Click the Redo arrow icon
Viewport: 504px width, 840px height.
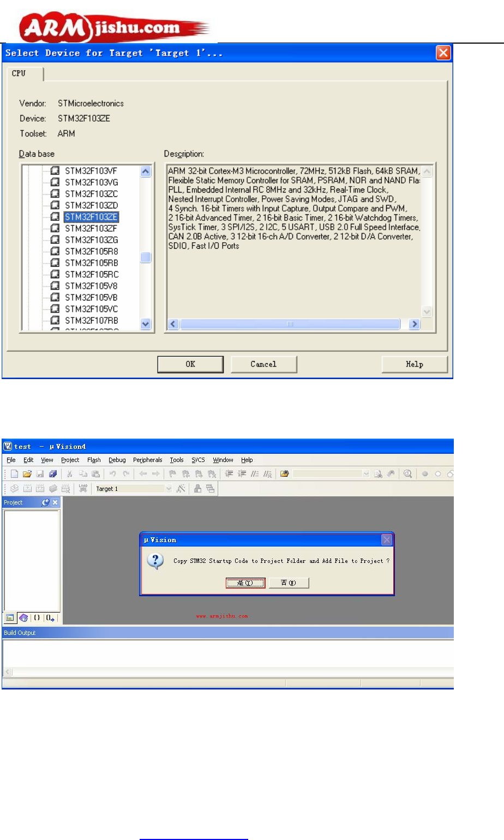pos(127,474)
